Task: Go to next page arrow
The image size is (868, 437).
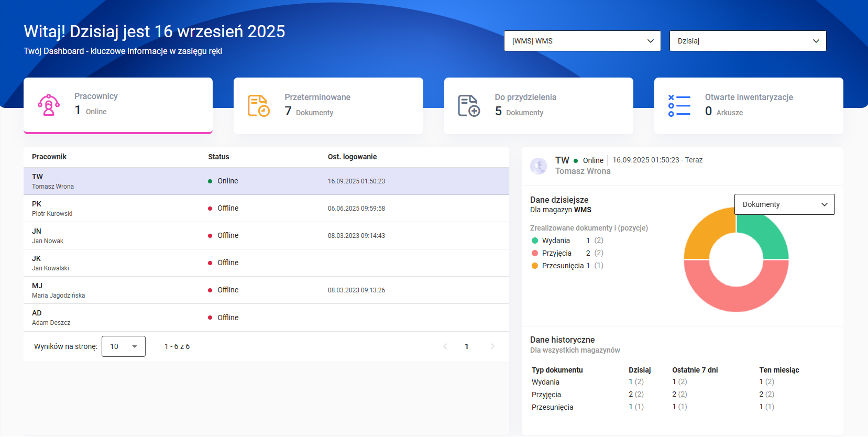Action: coord(492,346)
